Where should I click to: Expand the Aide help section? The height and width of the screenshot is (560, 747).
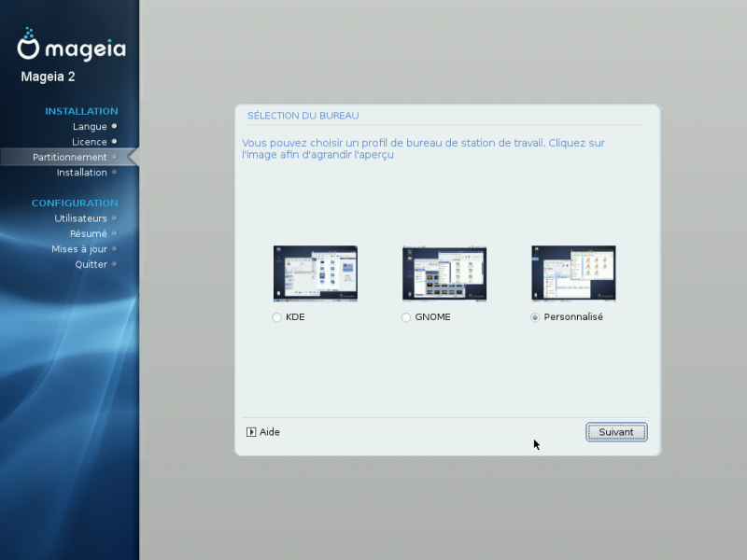(263, 432)
